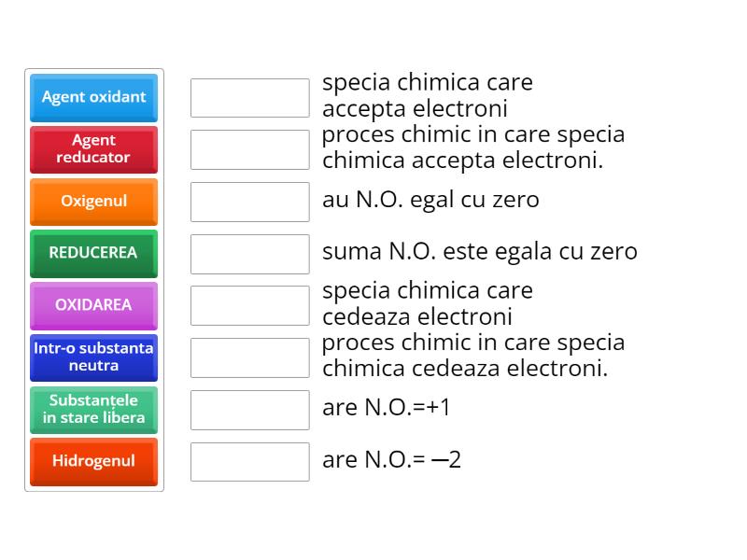
Task: Click empty slot beside 'specia chimica care accepta electroni'
Action: [250, 98]
